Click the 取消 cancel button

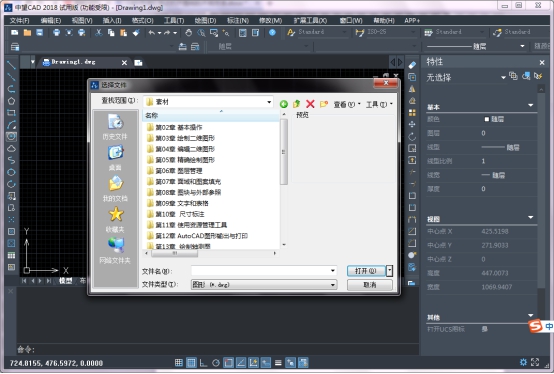pos(370,285)
